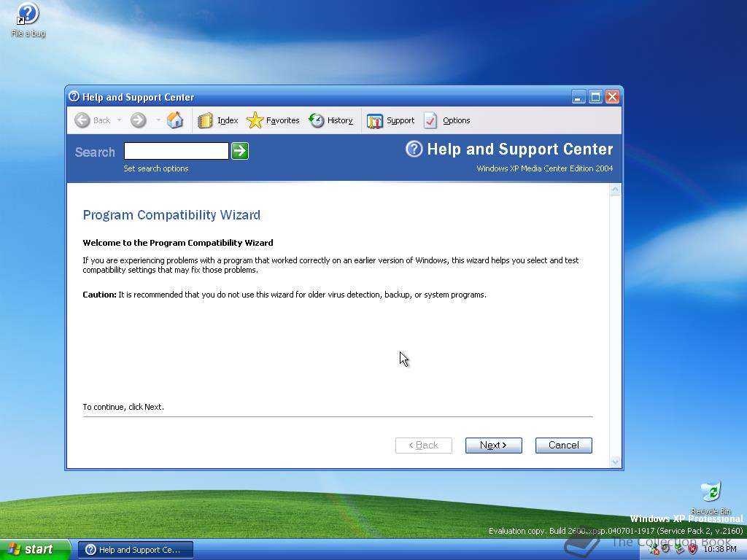
Task: Click the scrollbar up arrow
Action: [615, 190]
